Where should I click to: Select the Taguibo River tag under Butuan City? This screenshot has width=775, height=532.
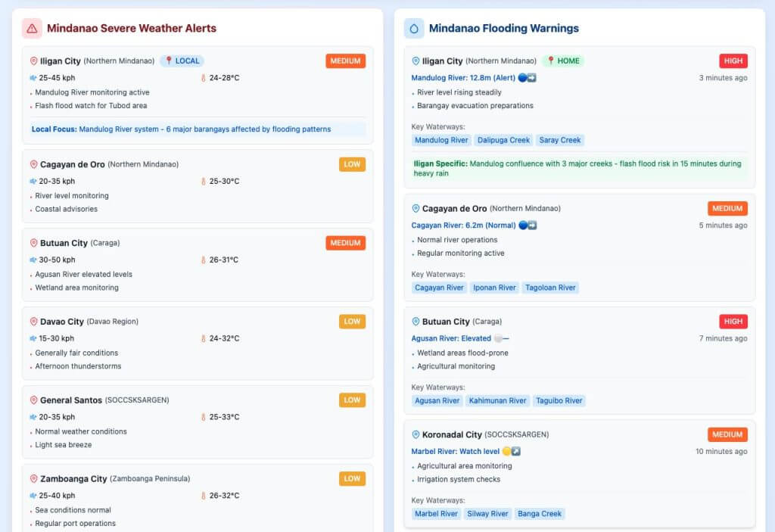pos(560,400)
